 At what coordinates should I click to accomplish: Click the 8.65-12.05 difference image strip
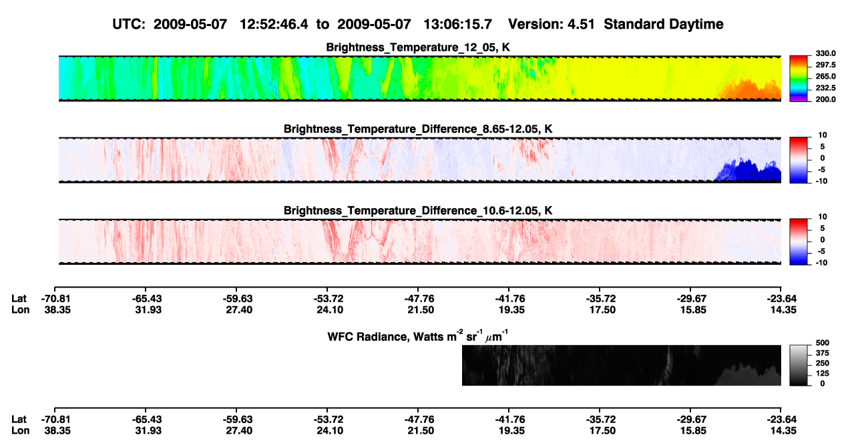tap(420, 159)
